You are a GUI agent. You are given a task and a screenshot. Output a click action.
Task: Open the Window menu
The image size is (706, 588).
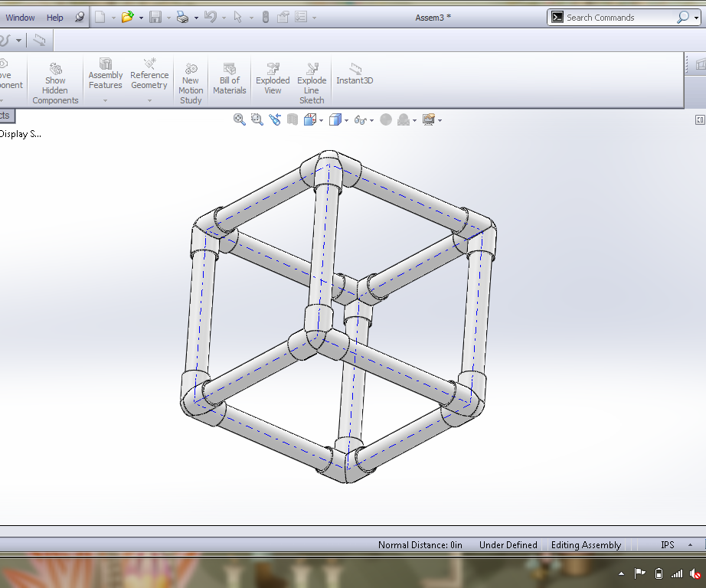[19, 16]
